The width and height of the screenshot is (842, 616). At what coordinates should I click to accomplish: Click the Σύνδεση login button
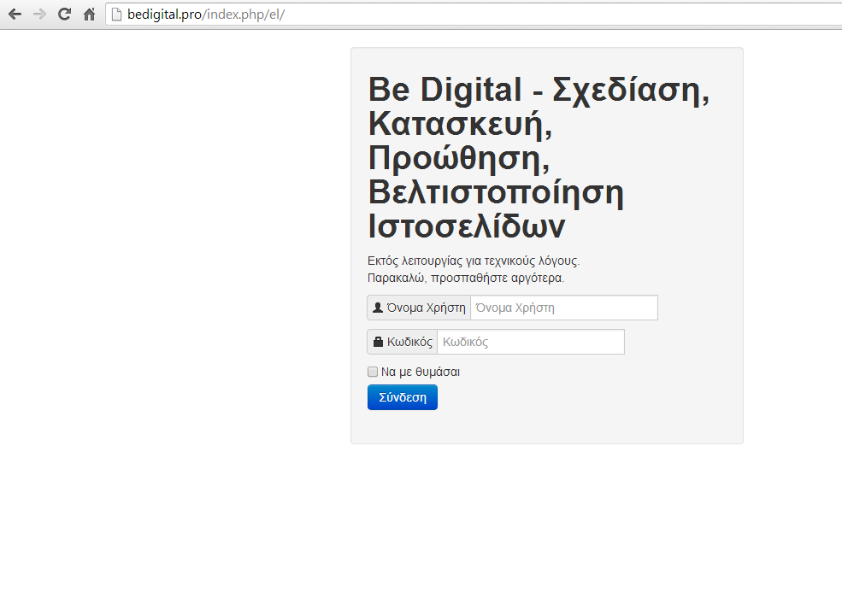point(403,397)
